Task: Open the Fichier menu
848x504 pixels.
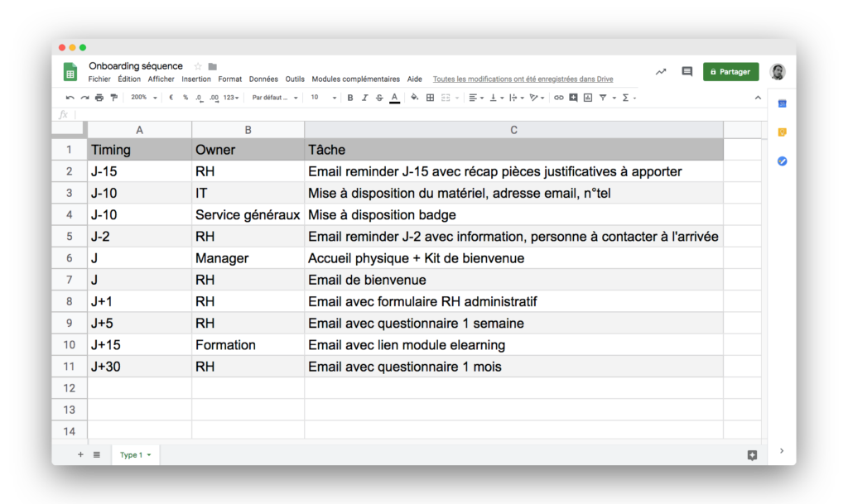Action: (99, 79)
